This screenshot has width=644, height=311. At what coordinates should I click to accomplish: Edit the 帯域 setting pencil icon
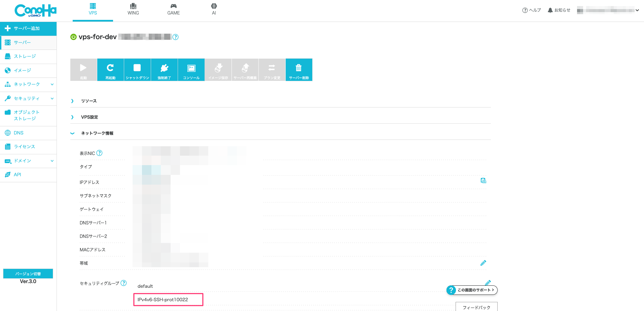coord(483,263)
